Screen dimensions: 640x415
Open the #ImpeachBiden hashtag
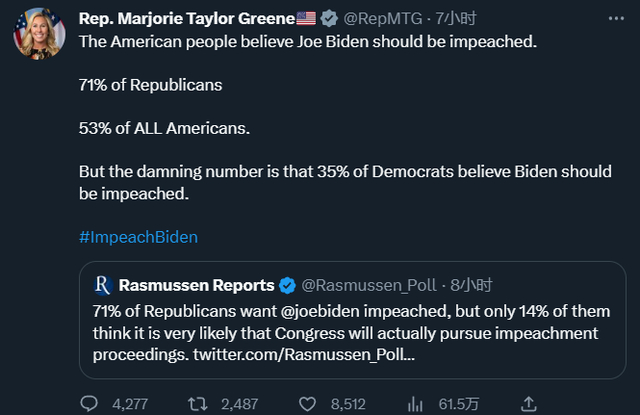pos(138,237)
